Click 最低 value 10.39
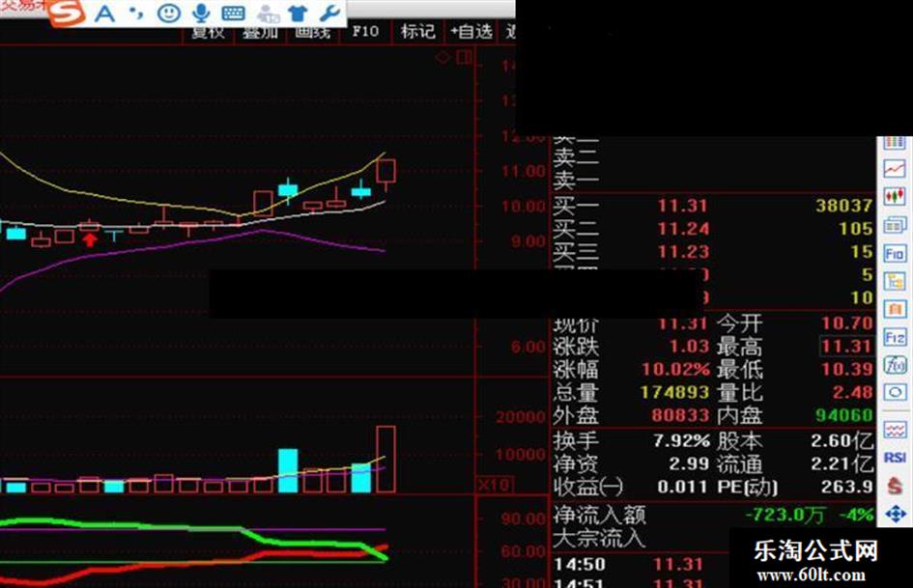Viewport: 913px width, 588px height. click(846, 369)
